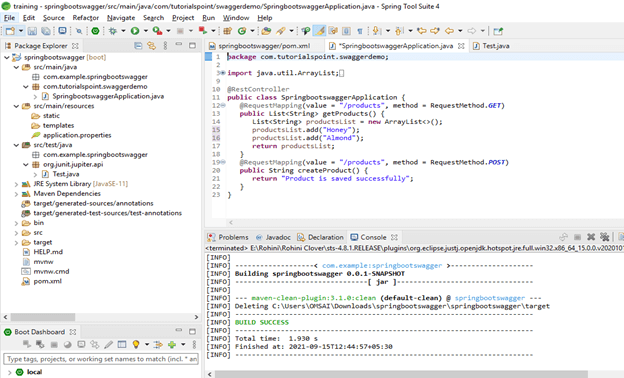Open the Run configurations dropdown arrow
The height and width of the screenshot is (378, 624).
pyautogui.click(x=145, y=31)
